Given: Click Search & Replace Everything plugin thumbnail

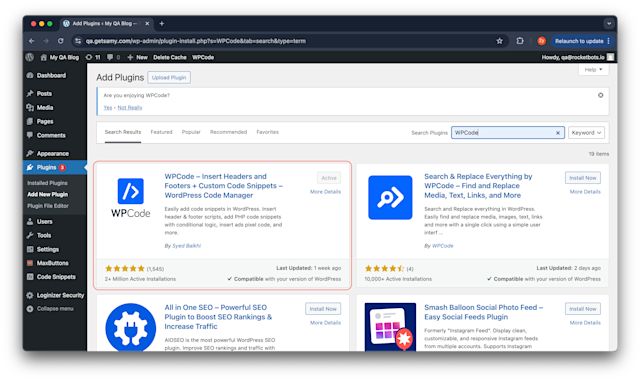Looking at the screenshot, I should 390,198.
